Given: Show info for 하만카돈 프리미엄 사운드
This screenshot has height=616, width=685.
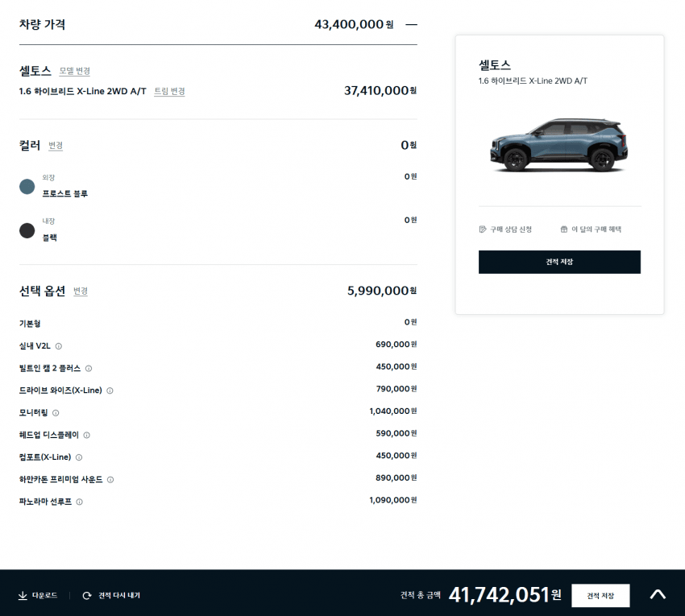Looking at the screenshot, I should point(110,480).
